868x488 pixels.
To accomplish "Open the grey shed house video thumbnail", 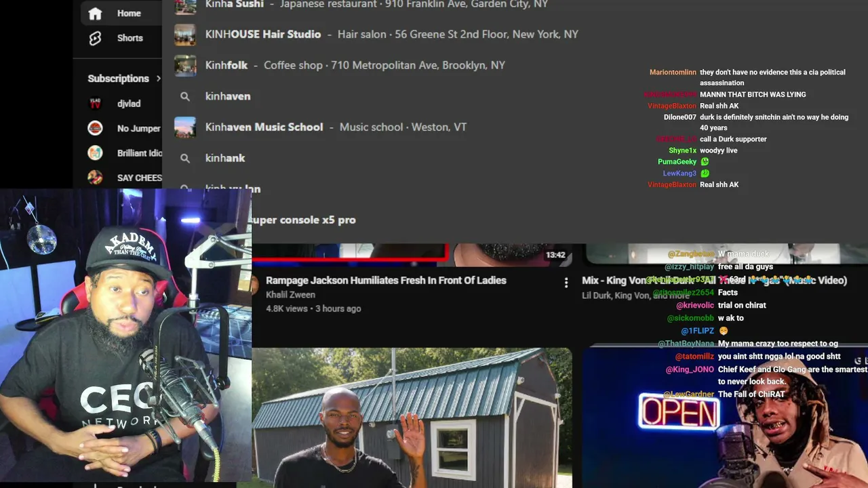I will pos(412,418).
